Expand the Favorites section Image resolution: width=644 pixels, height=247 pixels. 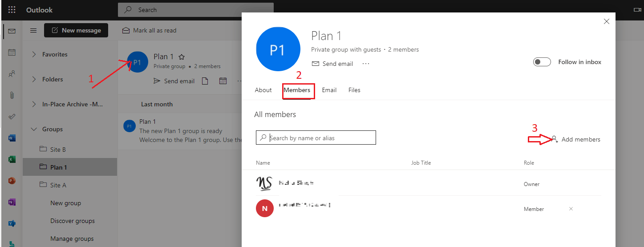click(34, 54)
